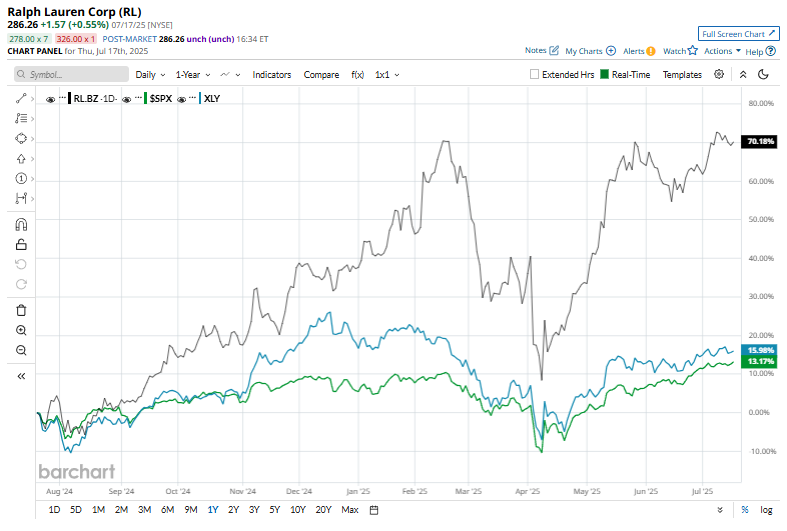This screenshot has height=531, width=787.
Task: Click the redo arrow icon
Action: (x=21, y=285)
